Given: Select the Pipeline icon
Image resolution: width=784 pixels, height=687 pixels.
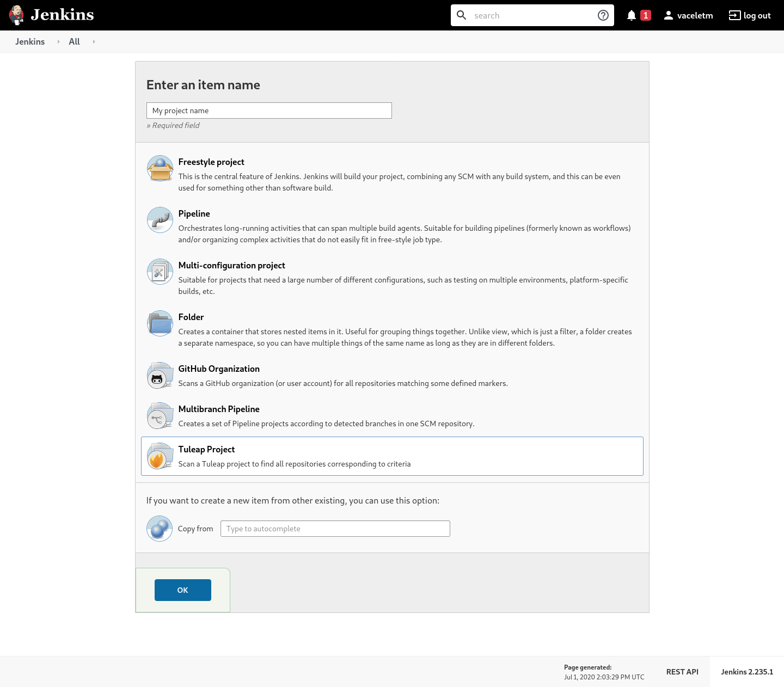Looking at the screenshot, I should 160,220.
